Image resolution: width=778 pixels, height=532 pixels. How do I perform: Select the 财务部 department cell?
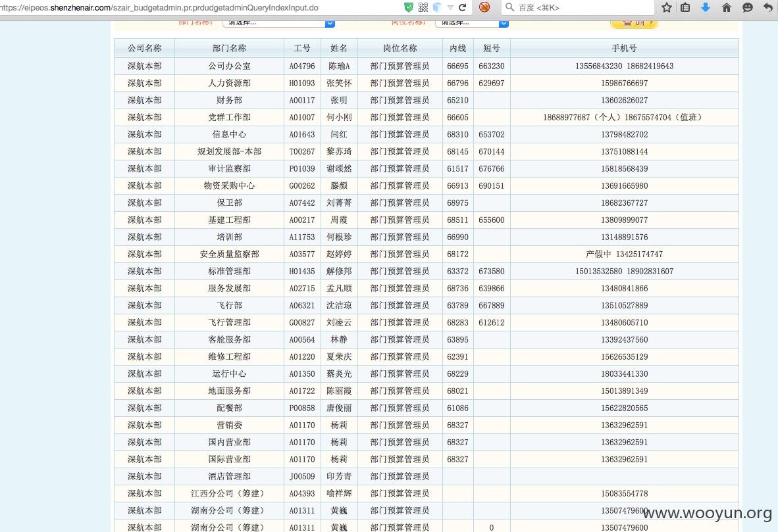click(x=229, y=100)
